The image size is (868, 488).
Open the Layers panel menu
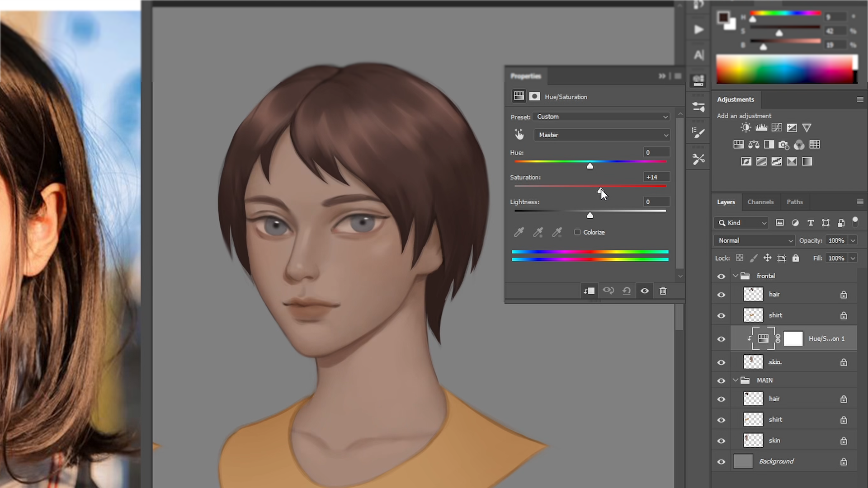tap(860, 202)
